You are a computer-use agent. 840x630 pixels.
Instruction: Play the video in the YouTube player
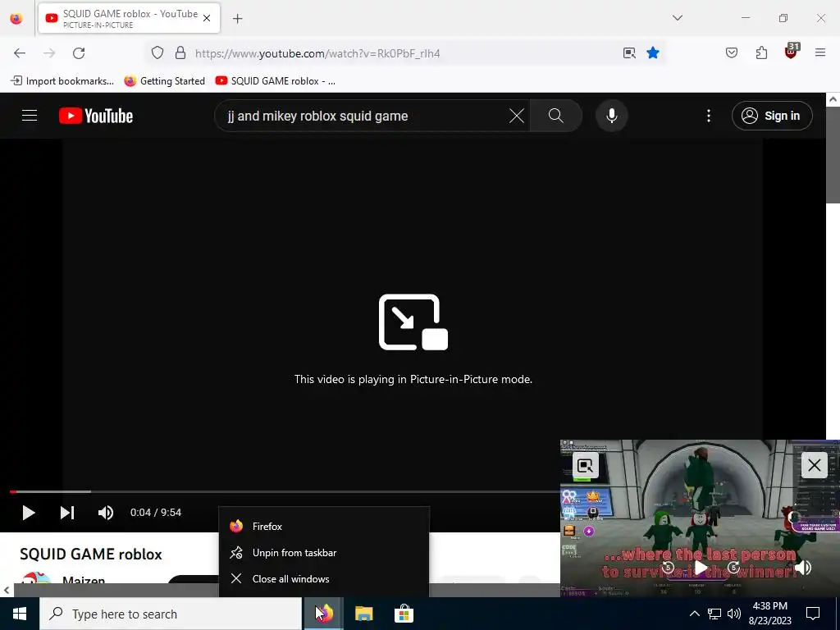tap(29, 513)
